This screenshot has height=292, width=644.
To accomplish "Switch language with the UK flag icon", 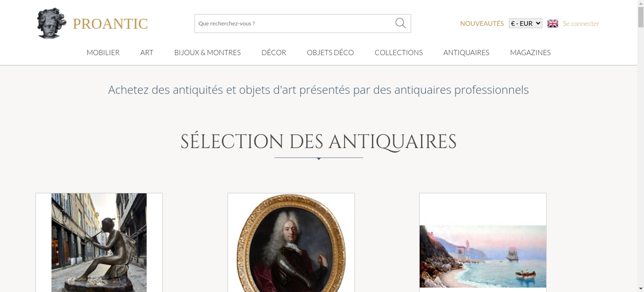I will click(x=553, y=23).
